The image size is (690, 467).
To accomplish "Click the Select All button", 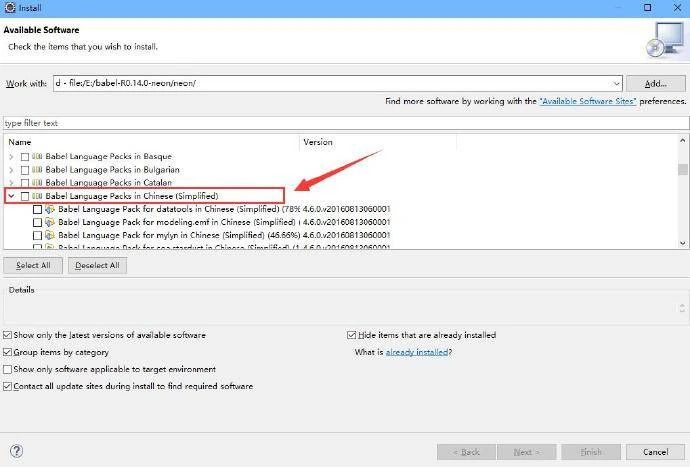I will 33,265.
